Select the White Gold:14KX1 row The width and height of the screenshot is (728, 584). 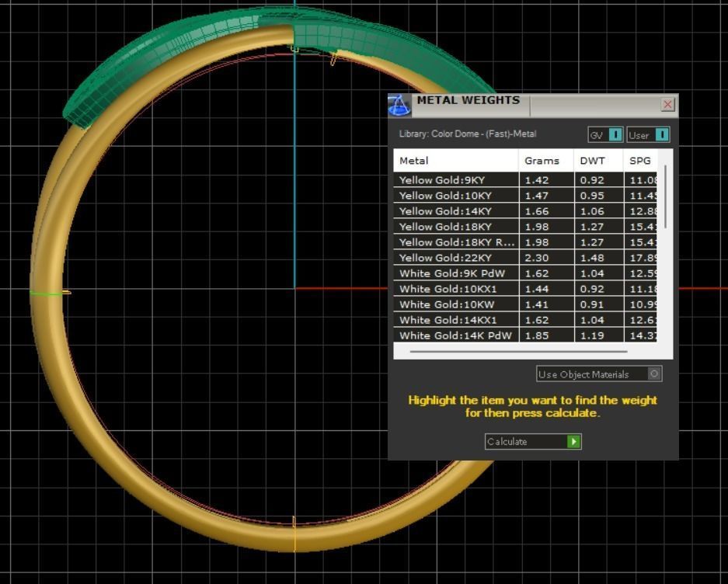pyautogui.click(x=525, y=320)
